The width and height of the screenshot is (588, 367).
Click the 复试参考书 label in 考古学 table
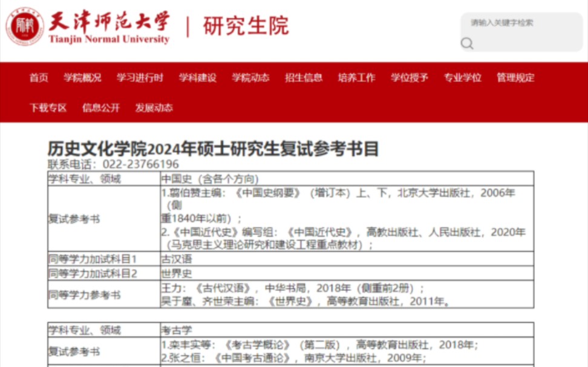74,352
